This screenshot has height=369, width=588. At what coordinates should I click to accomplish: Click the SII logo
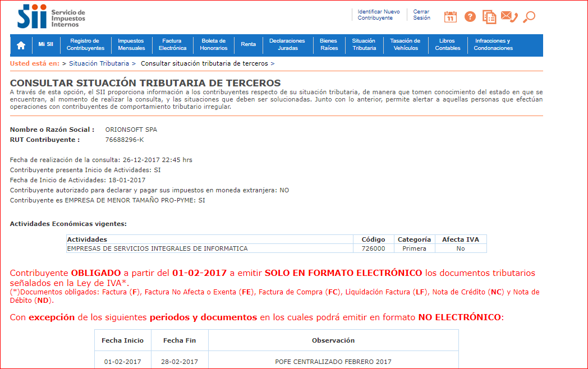click(52, 16)
